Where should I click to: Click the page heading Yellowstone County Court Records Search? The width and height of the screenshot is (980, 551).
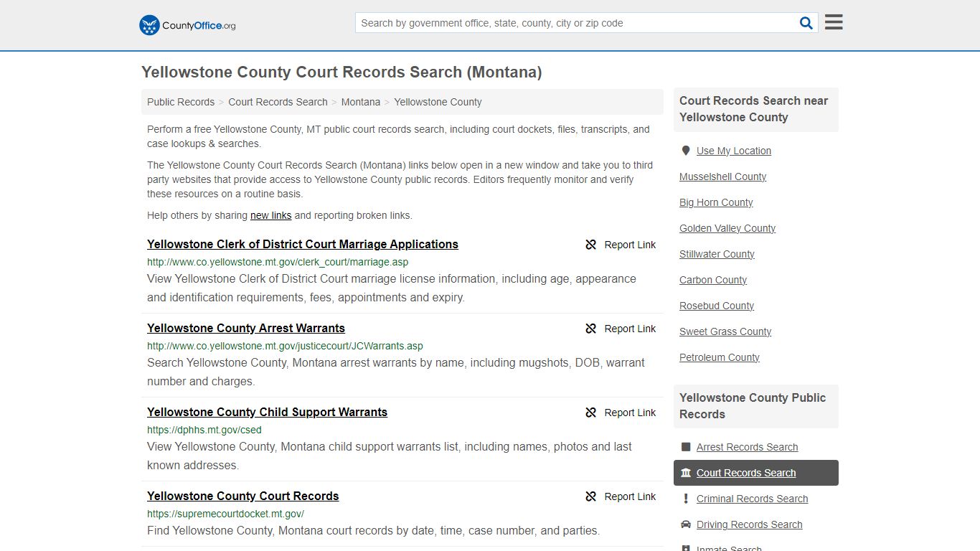click(x=341, y=72)
